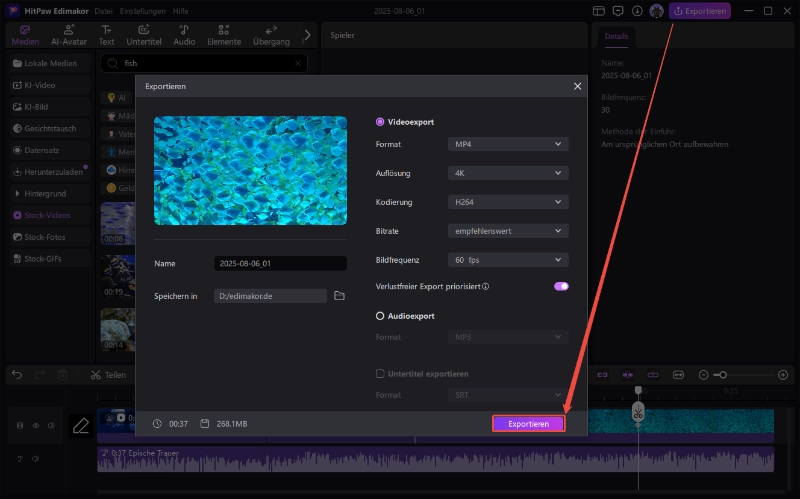Click the Name field with 2025-08-06_01

(280, 263)
